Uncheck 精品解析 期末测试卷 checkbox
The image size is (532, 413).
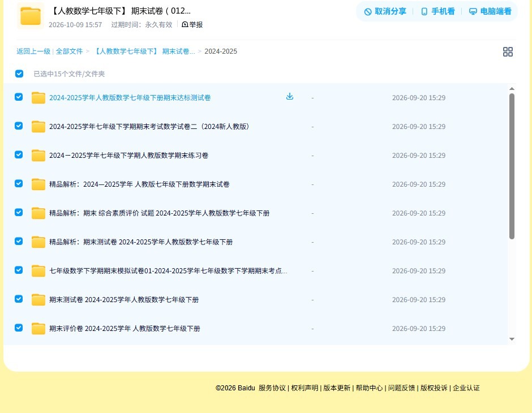[19, 241]
